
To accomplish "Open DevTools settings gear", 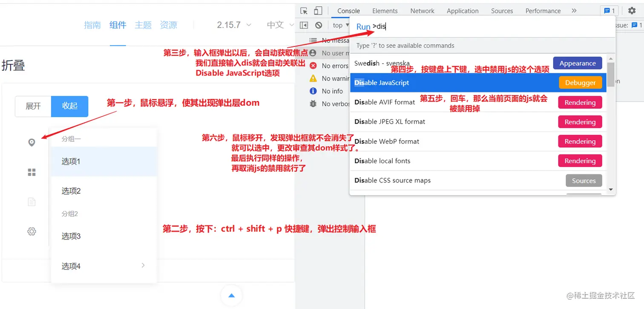I will pyautogui.click(x=632, y=11).
